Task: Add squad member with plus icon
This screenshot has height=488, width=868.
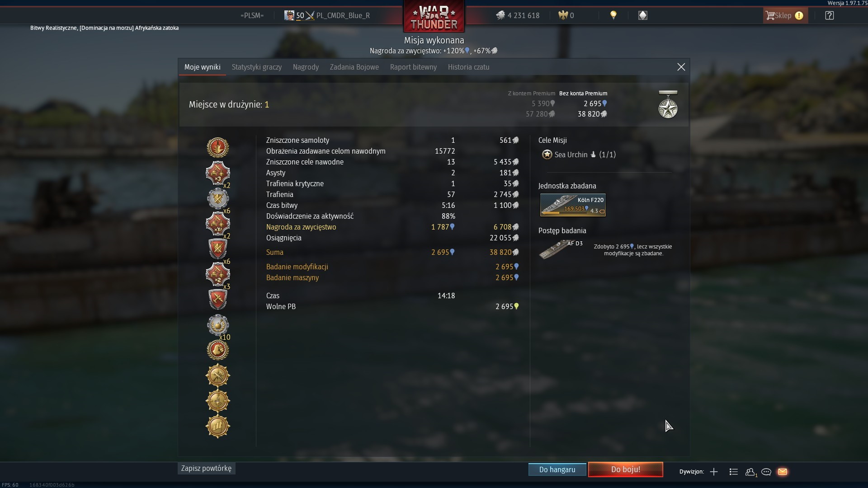Action: point(714,472)
